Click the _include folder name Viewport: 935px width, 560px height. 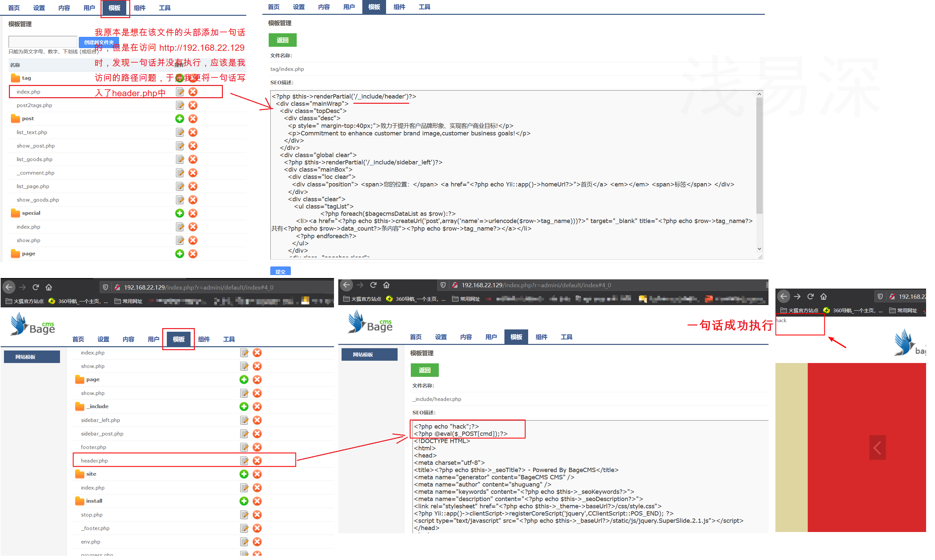(98, 406)
